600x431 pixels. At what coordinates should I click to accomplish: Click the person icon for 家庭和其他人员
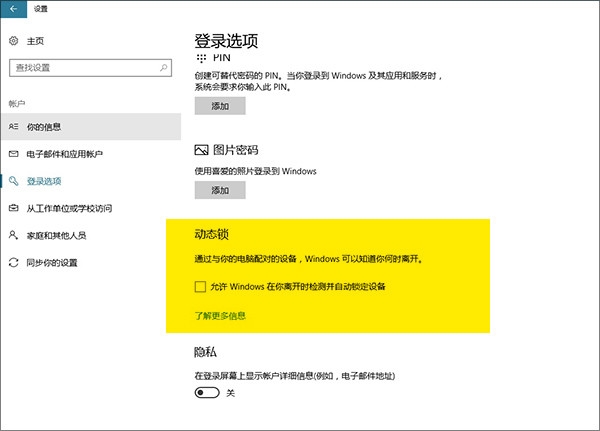click(x=13, y=235)
